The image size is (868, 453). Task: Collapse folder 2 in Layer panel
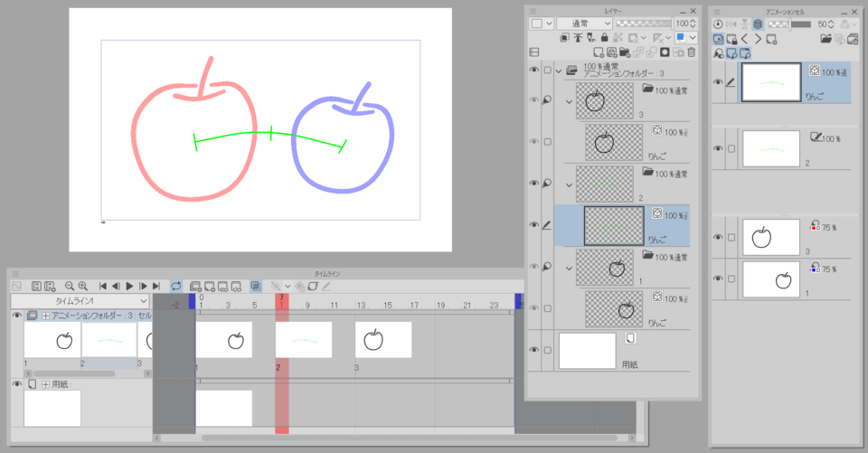point(569,185)
